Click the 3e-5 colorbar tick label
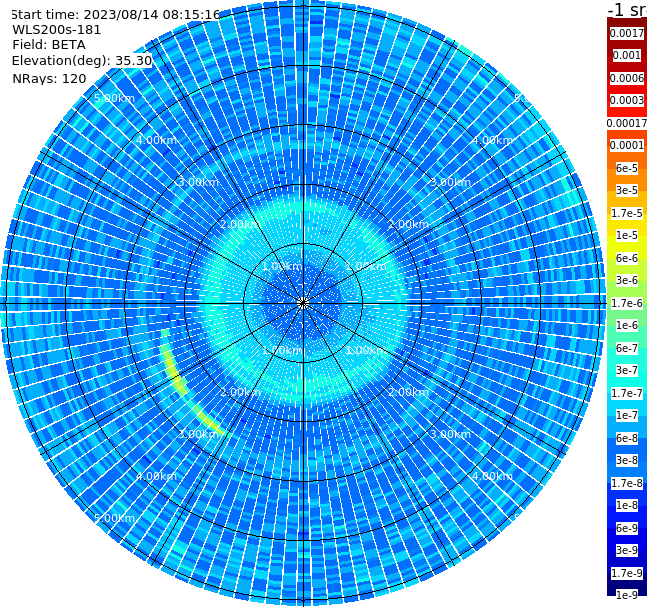 coord(627,190)
